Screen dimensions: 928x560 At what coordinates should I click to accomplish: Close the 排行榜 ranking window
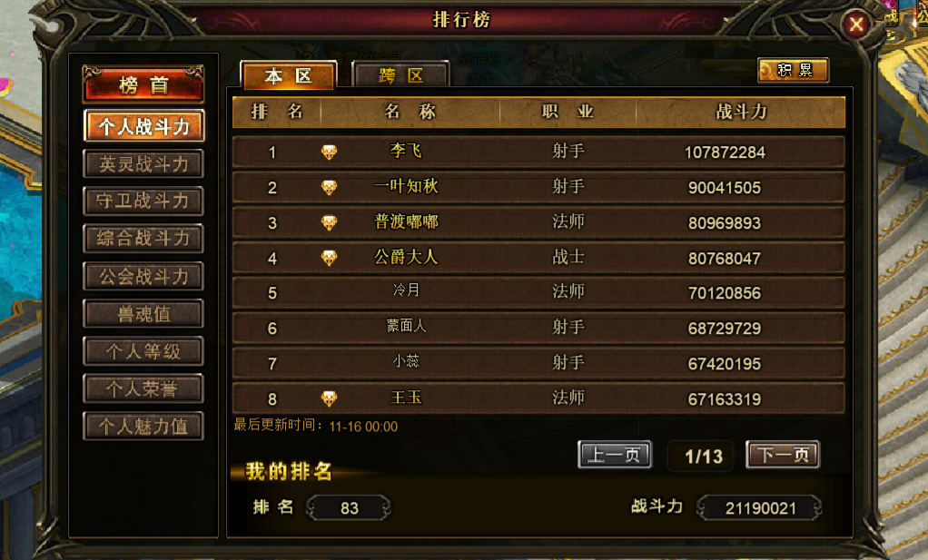pos(855,25)
